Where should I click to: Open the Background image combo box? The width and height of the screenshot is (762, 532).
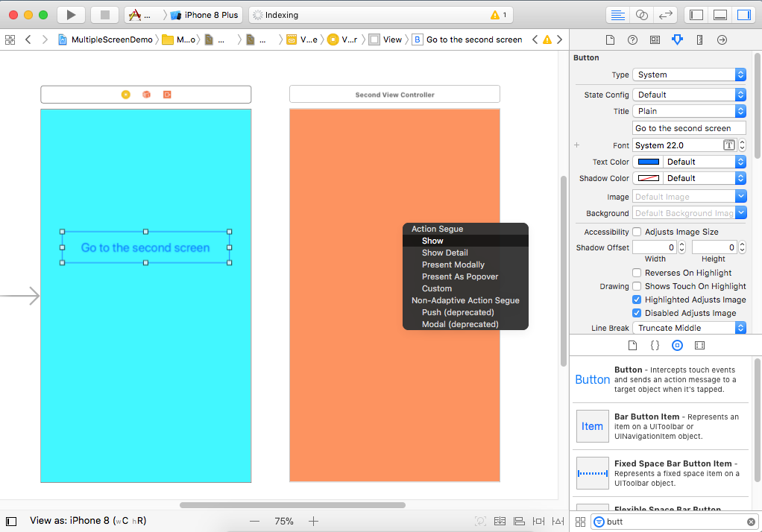click(x=689, y=213)
